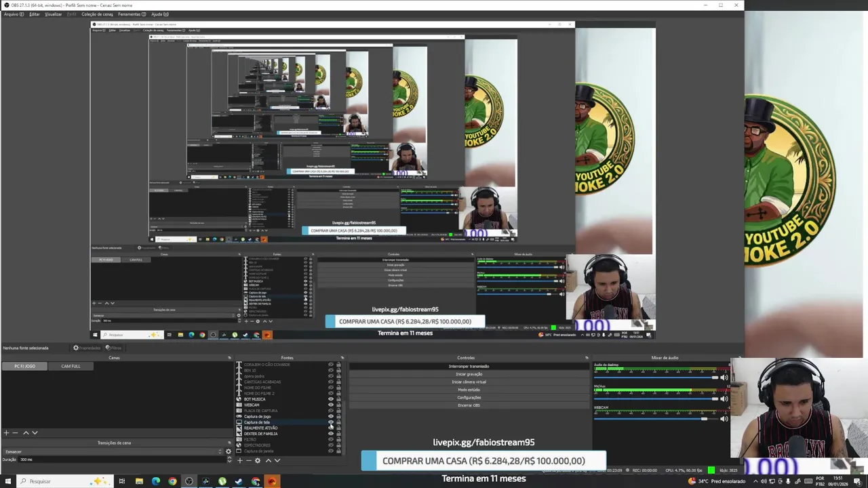Select the opera podre source row
The width and height of the screenshot is (868, 488).
pos(285,376)
